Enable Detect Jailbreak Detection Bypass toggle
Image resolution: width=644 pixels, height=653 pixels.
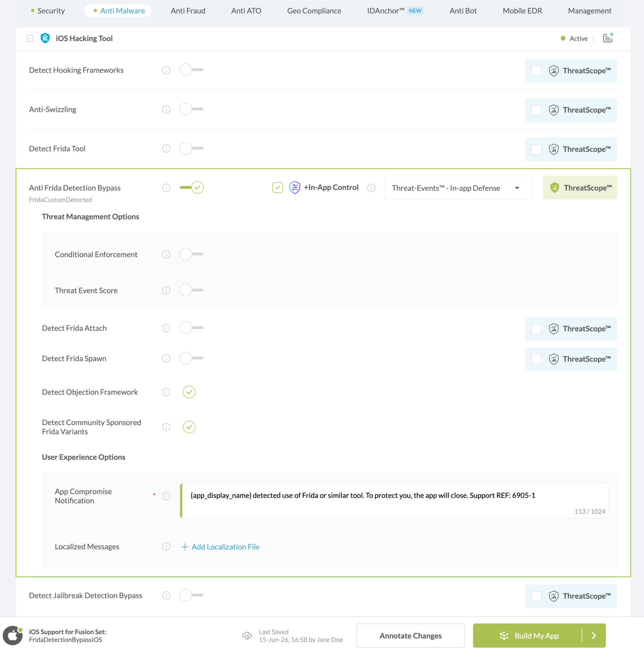[x=191, y=595]
